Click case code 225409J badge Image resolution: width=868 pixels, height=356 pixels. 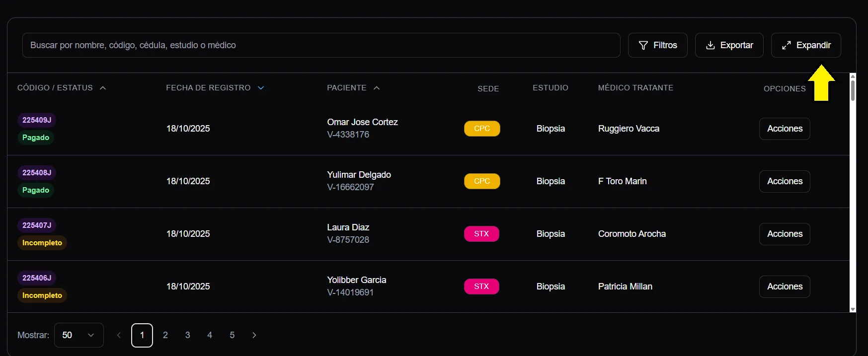(37, 120)
